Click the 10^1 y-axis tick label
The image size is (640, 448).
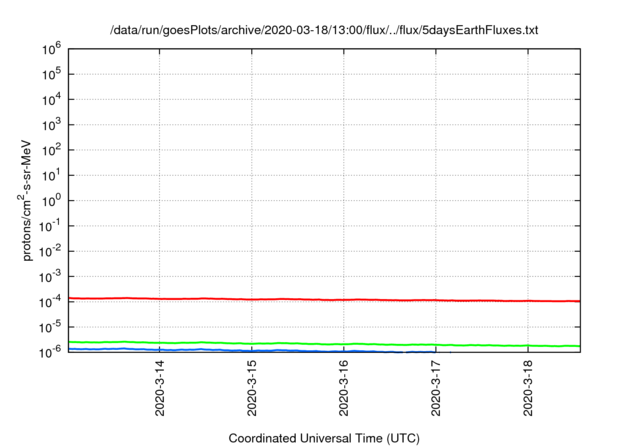pos(51,175)
